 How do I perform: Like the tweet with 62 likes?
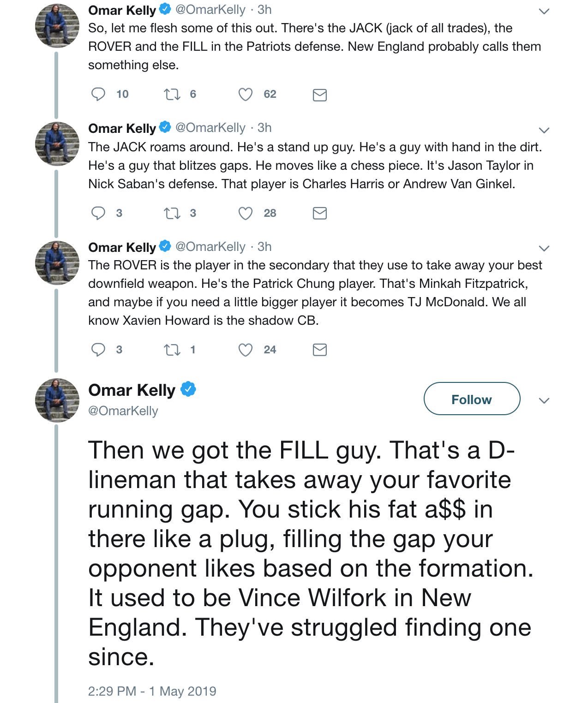click(x=245, y=95)
